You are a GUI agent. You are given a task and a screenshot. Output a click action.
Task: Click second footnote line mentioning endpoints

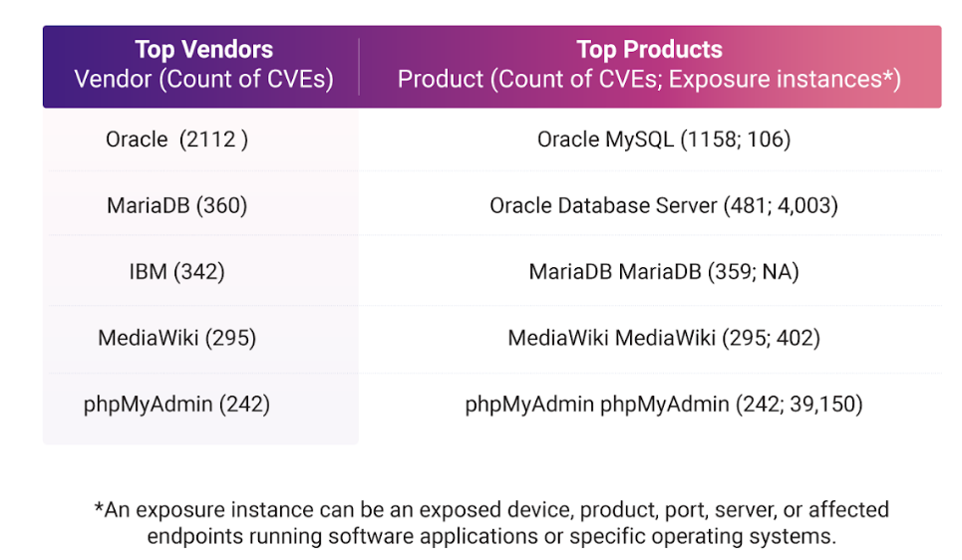click(x=491, y=535)
